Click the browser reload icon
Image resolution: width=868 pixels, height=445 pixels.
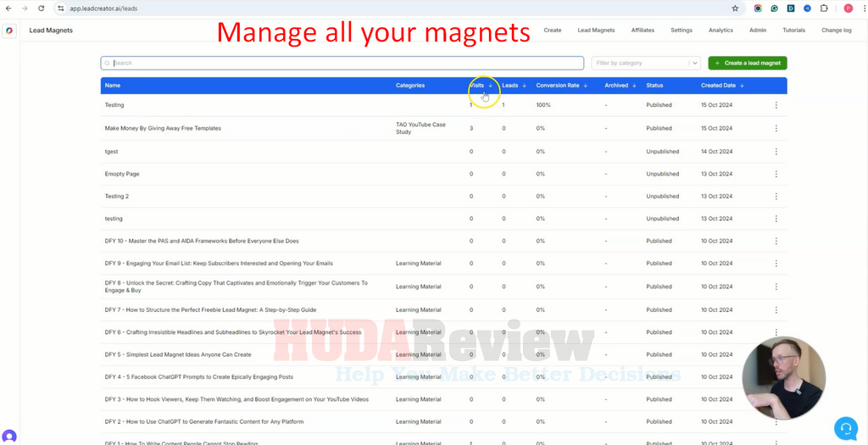tap(41, 8)
